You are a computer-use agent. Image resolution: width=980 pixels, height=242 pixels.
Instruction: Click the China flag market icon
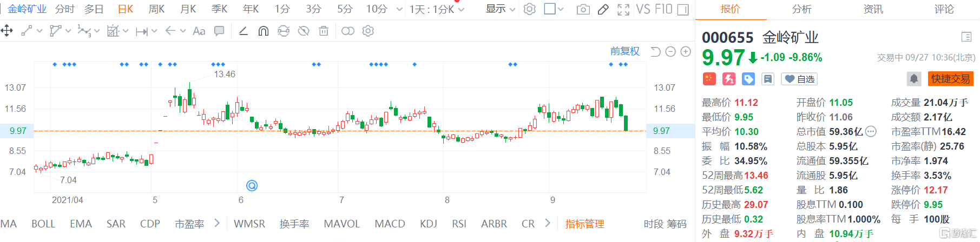pos(709,79)
